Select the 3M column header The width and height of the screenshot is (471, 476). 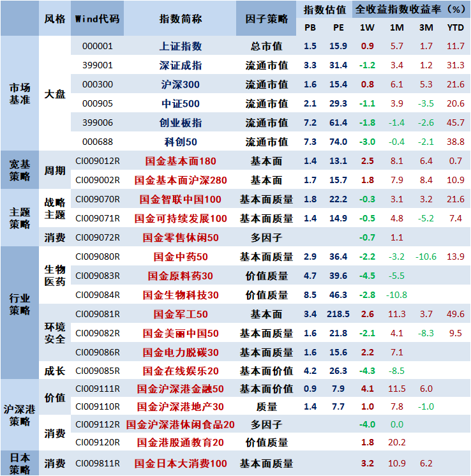tap(426, 27)
